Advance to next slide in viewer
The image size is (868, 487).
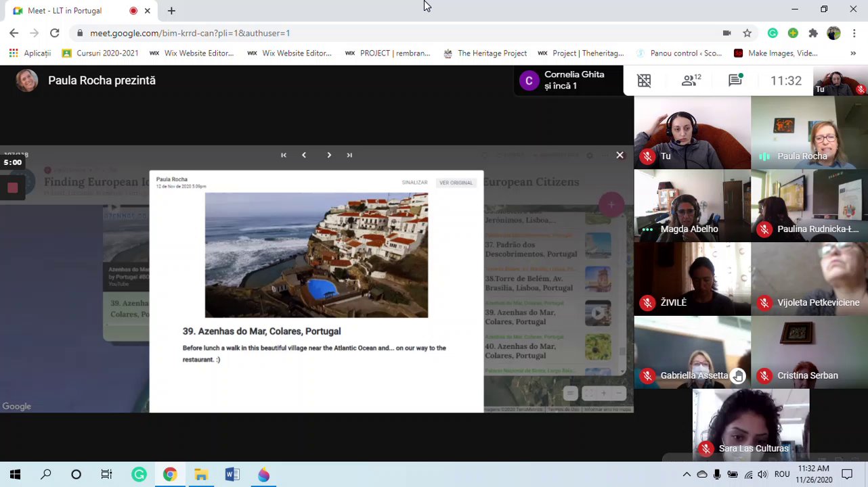click(x=329, y=155)
